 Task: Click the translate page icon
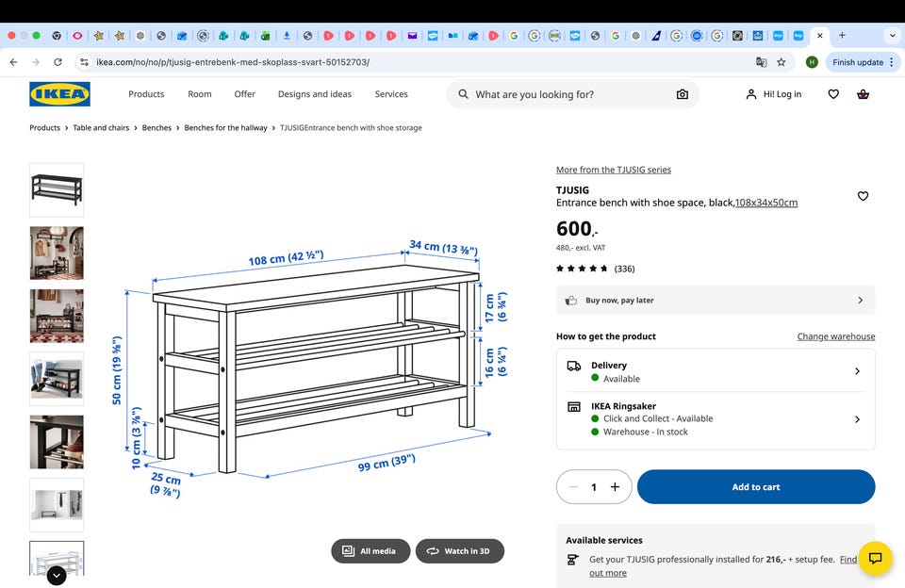[761, 62]
